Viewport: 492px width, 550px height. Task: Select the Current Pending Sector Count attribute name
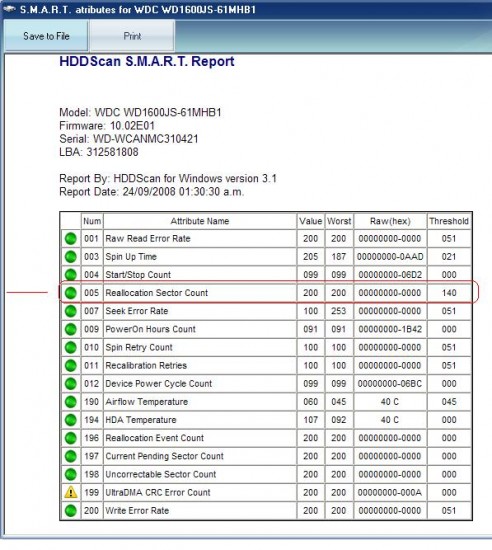[164, 456]
